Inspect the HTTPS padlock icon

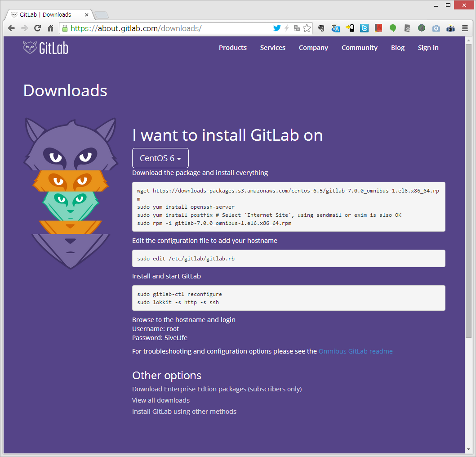click(66, 28)
